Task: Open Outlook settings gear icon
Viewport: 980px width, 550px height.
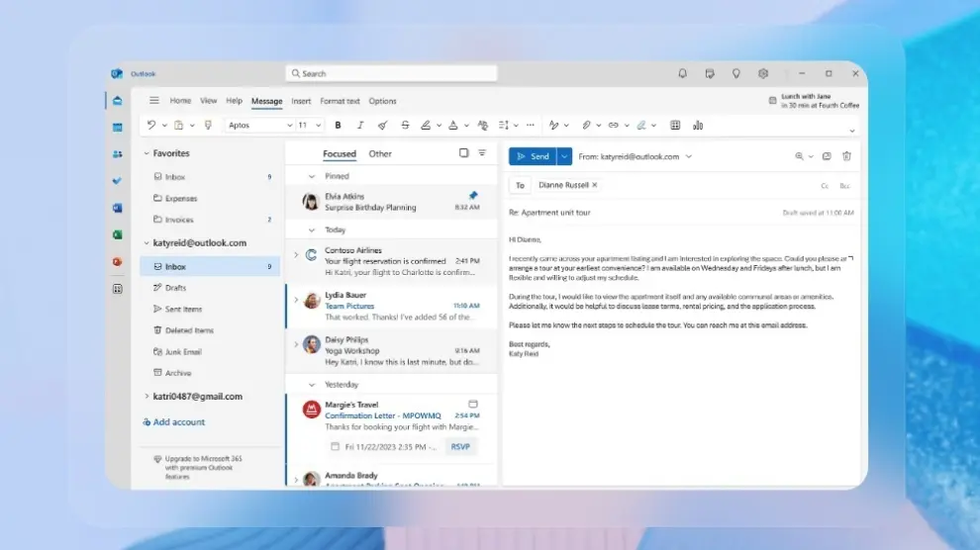Action: [763, 74]
